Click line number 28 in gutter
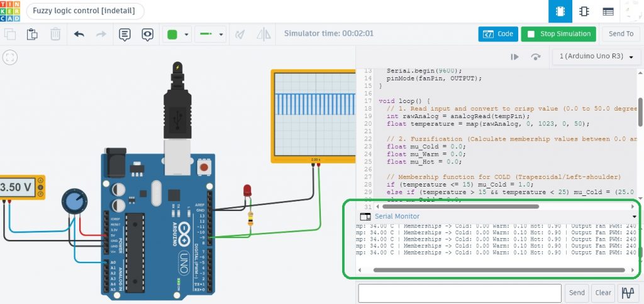Viewport: 644px width, 304px height. tap(367, 185)
